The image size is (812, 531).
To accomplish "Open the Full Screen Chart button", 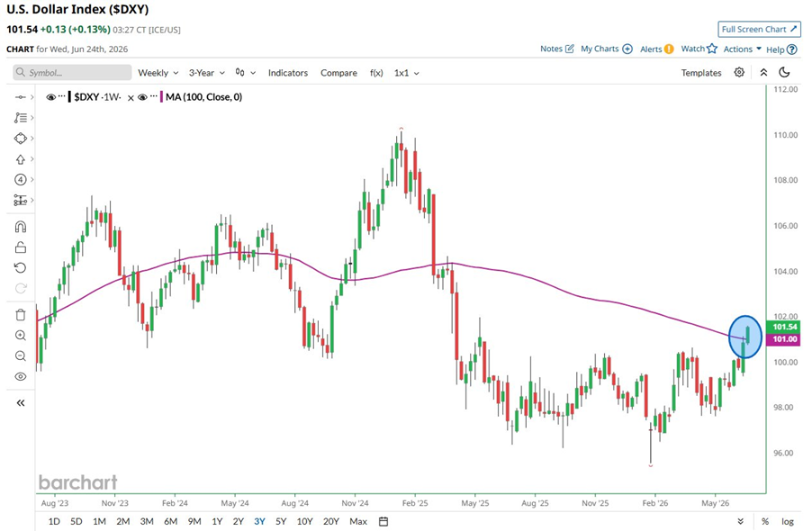I will click(759, 30).
